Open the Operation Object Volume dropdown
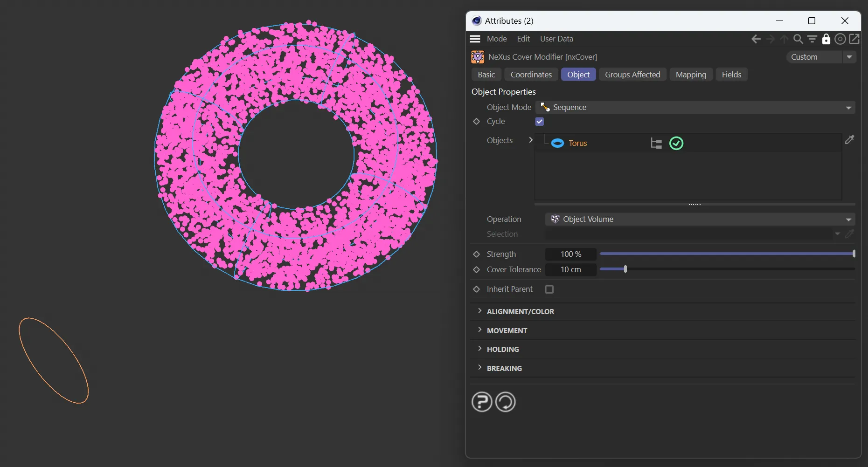The width and height of the screenshot is (868, 467). tap(700, 220)
